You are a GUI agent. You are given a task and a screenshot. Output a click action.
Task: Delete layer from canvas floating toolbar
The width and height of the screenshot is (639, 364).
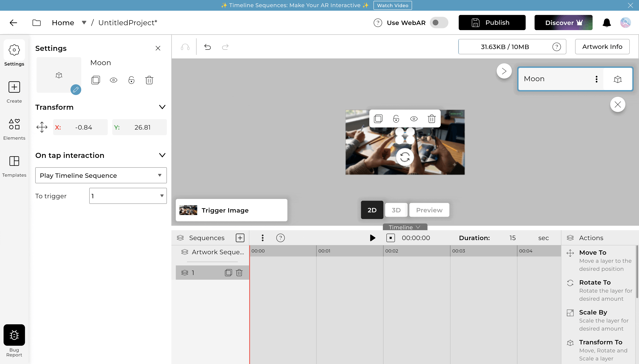tap(432, 119)
